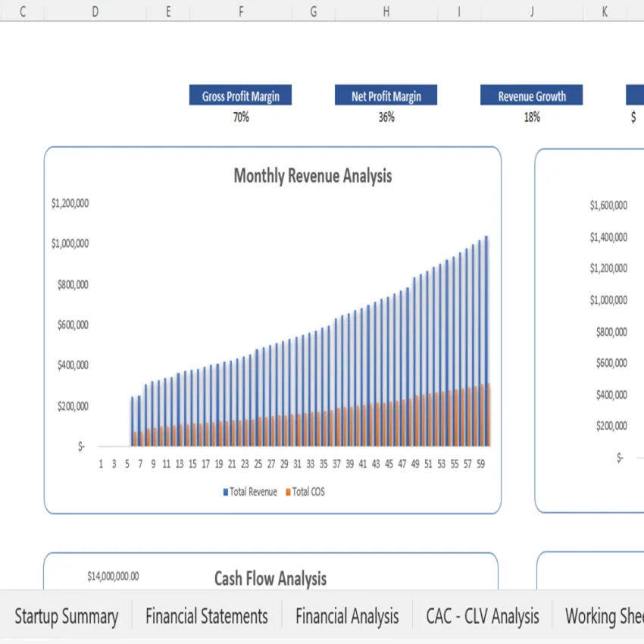Select the Total Revenue legend entry
This screenshot has width=644, height=644.
click(x=250, y=491)
